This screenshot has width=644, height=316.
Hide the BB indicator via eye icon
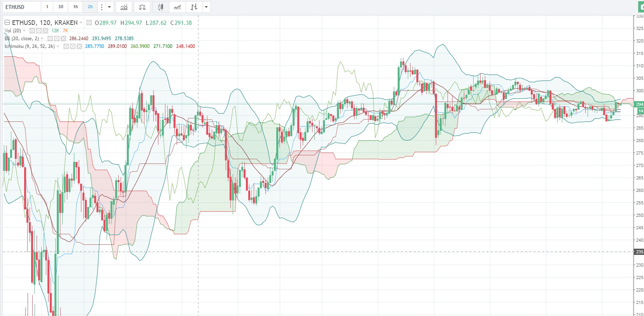pos(50,39)
